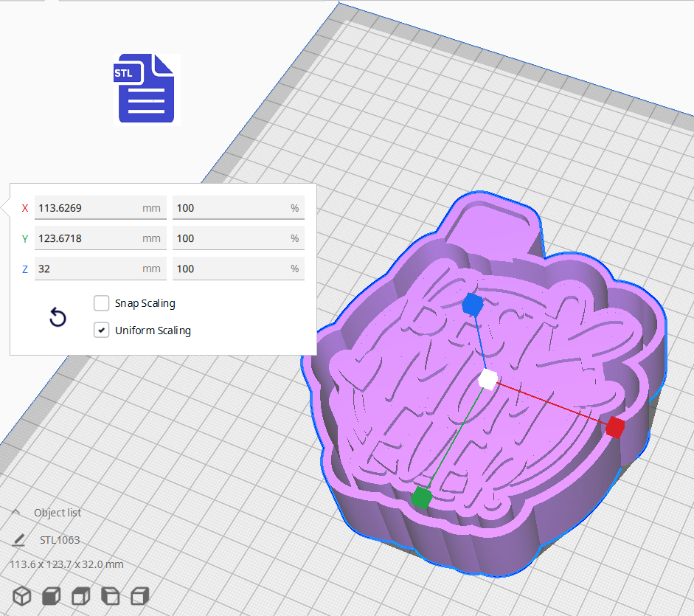
Task: Click the pencil icon beside STL1063
Action: coord(19,540)
